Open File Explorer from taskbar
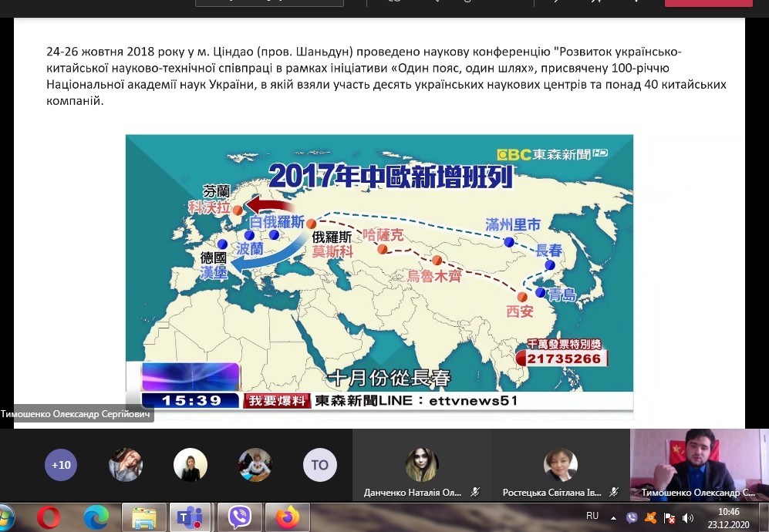The width and height of the screenshot is (769, 532). [144, 517]
